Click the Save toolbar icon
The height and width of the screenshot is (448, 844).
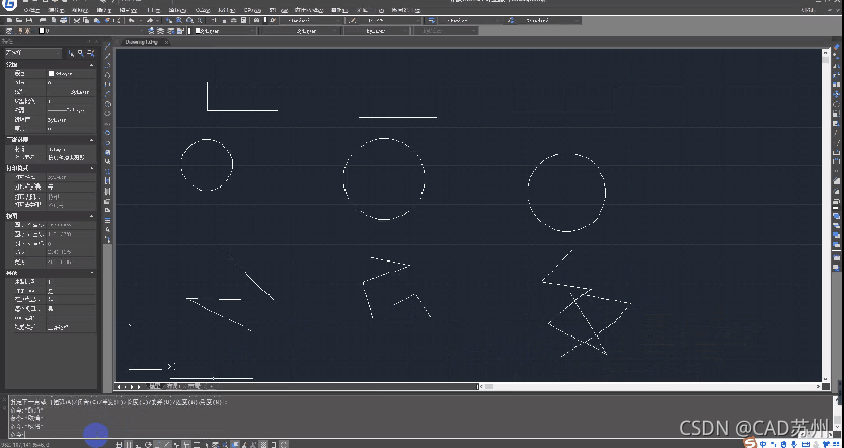(x=29, y=20)
